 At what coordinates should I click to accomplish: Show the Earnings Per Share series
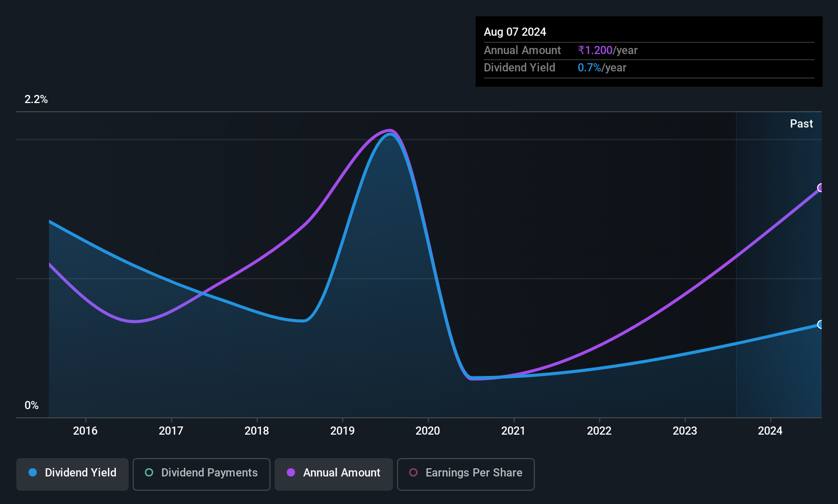(x=465, y=474)
